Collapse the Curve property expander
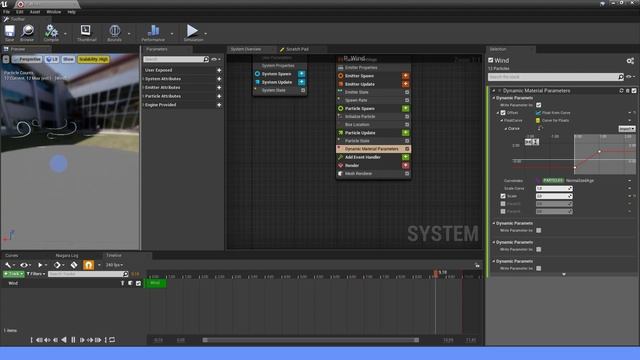This screenshot has height=360, width=640. coord(506,129)
